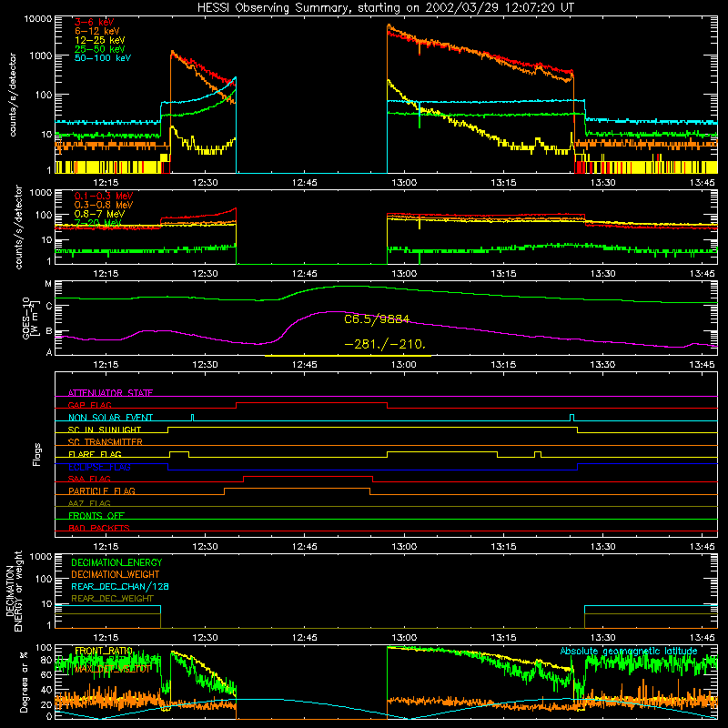Image resolution: width=728 pixels, height=728 pixels.
Task: Select the red 3-6 keV legend label
Action: [x=94, y=22]
